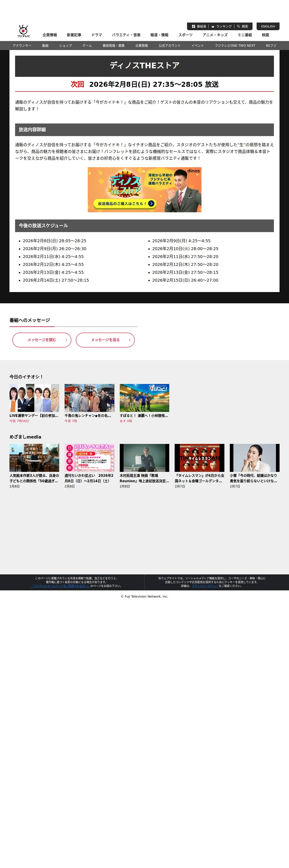Click schedule entry 2026年2月14日(土) 27:50～28:15
This screenshot has height=868, width=289.
(56, 280)
